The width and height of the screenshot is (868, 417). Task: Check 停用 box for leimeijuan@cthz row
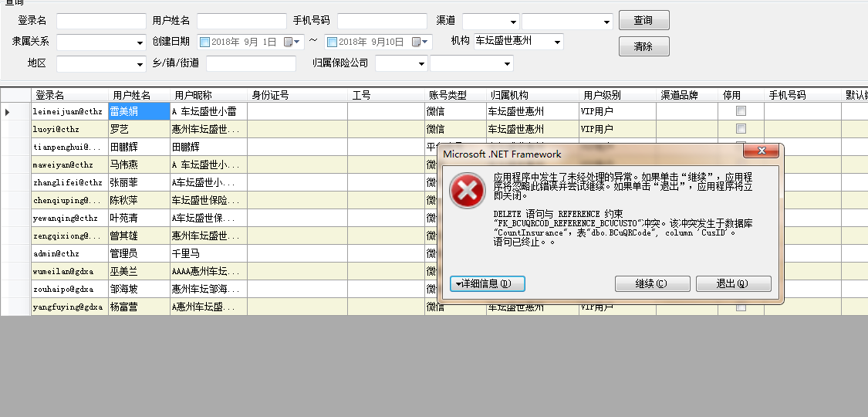741,110
